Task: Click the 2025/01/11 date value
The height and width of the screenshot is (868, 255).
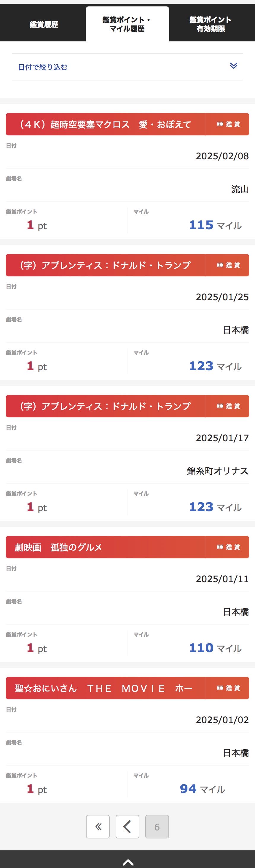Action: point(222,579)
